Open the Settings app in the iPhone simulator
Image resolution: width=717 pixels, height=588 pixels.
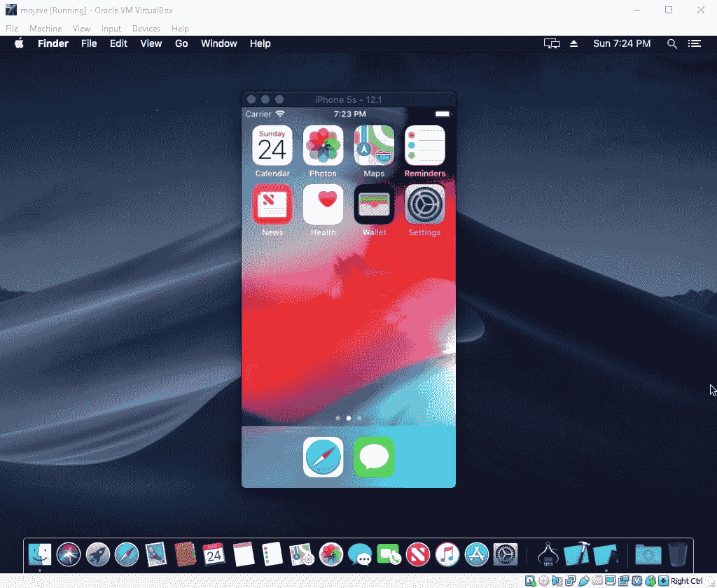tap(424, 204)
